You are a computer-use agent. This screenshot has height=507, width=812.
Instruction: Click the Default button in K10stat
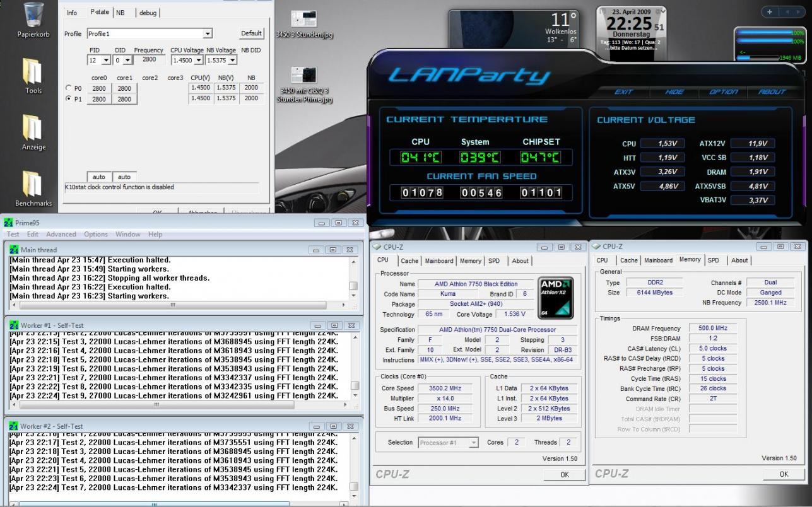tap(251, 33)
